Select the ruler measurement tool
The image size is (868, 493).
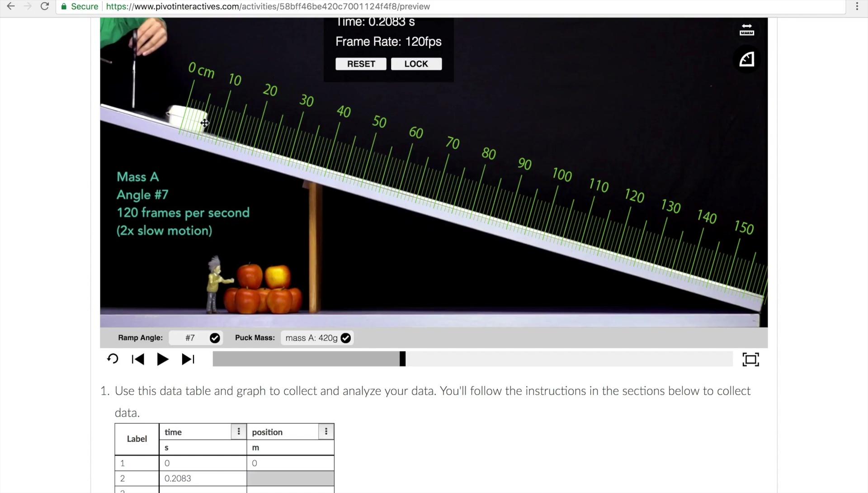746,30
